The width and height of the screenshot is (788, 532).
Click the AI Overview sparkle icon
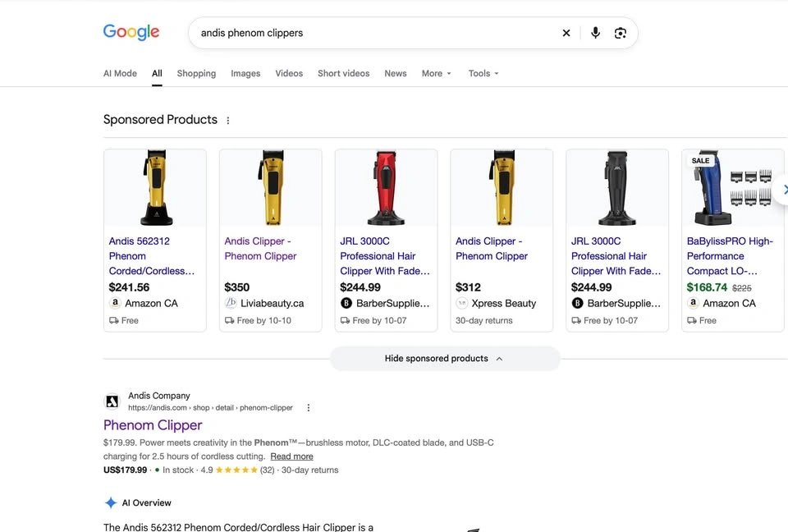tap(111, 502)
